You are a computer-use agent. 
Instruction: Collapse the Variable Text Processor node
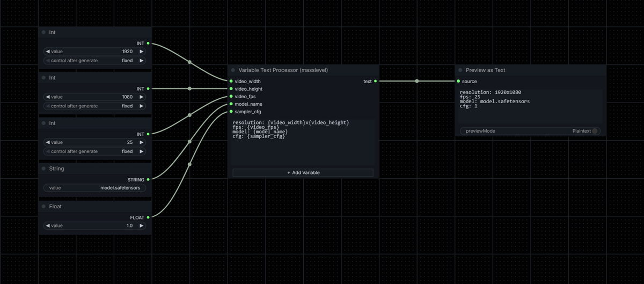233,70
